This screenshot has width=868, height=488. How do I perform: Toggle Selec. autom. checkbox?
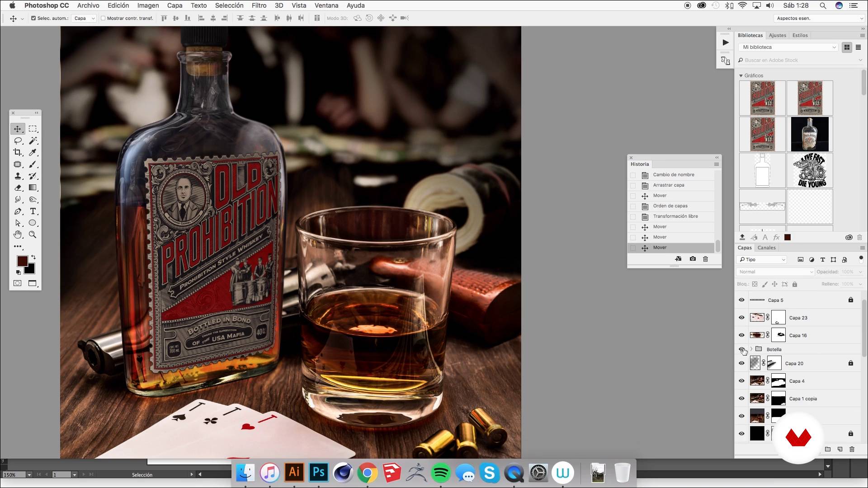tap(33, 18)
